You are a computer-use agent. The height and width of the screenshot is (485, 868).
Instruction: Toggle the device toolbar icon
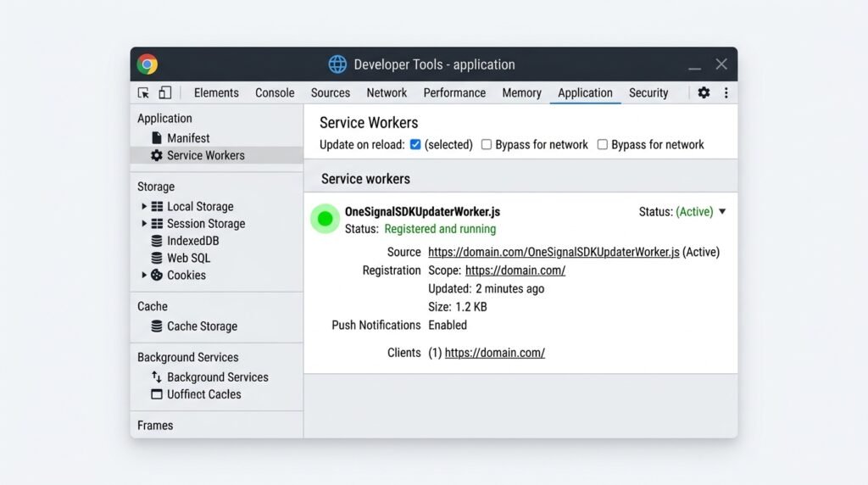coord(165,92)
